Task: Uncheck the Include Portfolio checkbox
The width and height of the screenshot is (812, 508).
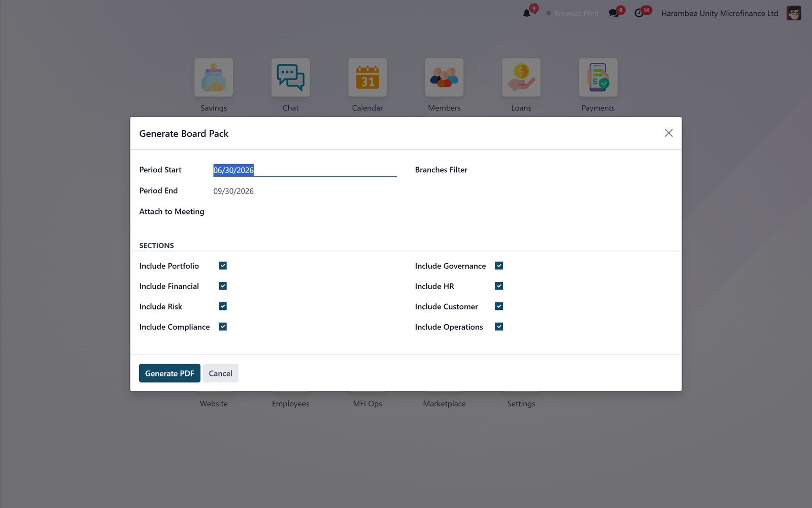Action: (223, 266)
